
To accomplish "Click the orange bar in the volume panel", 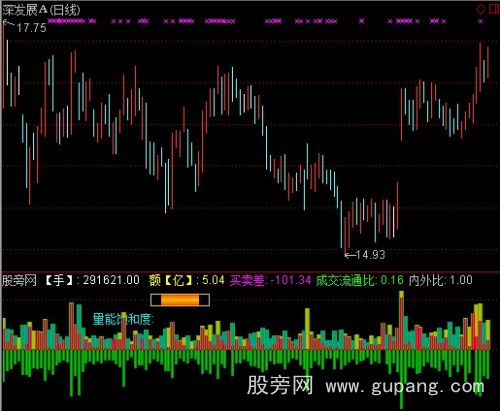I will 180,300.
